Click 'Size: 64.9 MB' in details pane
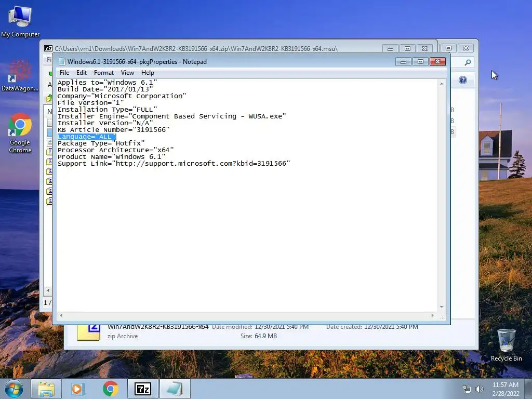532x399 pixels. click(259, 336)
